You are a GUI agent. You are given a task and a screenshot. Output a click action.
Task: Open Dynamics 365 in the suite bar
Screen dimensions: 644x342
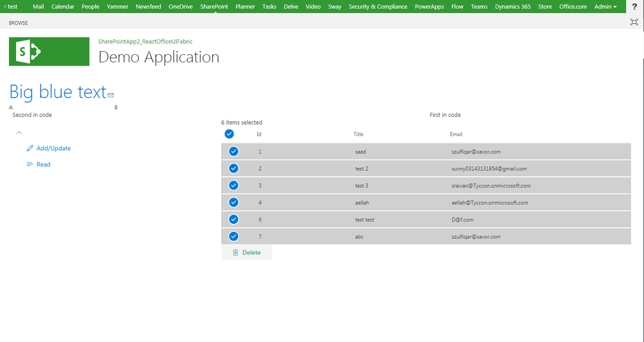click(512, 6)
